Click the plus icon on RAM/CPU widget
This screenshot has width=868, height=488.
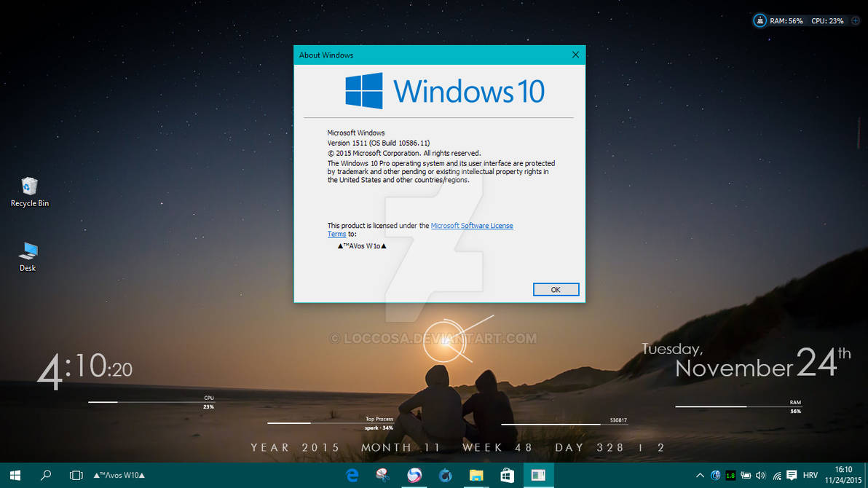pos(856,20)
